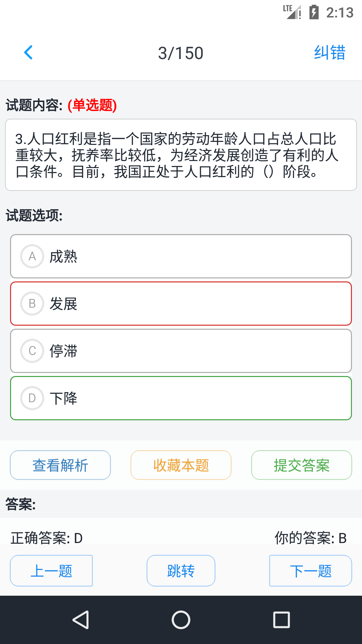This screenshot has width=362, height=644.
Task: Tap the battery charging status icon
Action: pyautogui.click(x=314, y=12)
